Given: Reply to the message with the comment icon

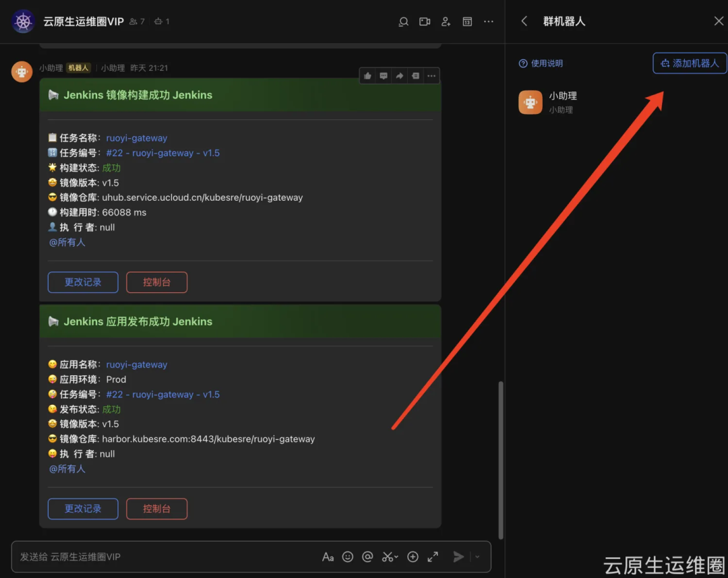Looking at the screenshot, I should coord(384,76).
